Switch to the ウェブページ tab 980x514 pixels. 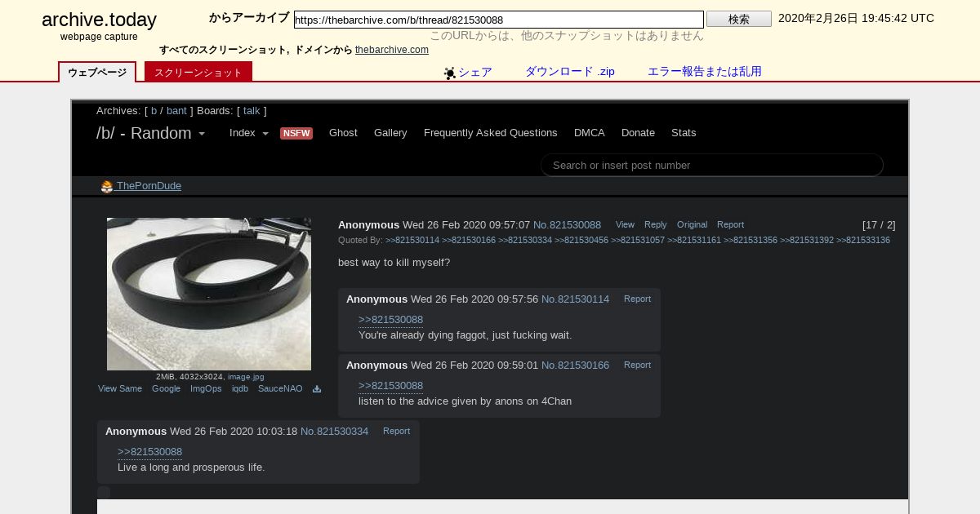point(97,73)
